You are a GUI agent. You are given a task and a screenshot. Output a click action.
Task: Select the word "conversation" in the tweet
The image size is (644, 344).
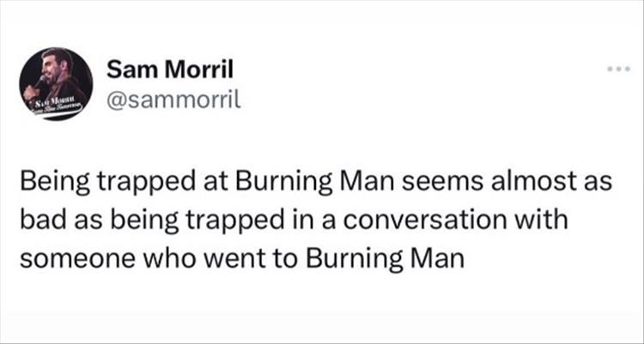coord(424,220)
